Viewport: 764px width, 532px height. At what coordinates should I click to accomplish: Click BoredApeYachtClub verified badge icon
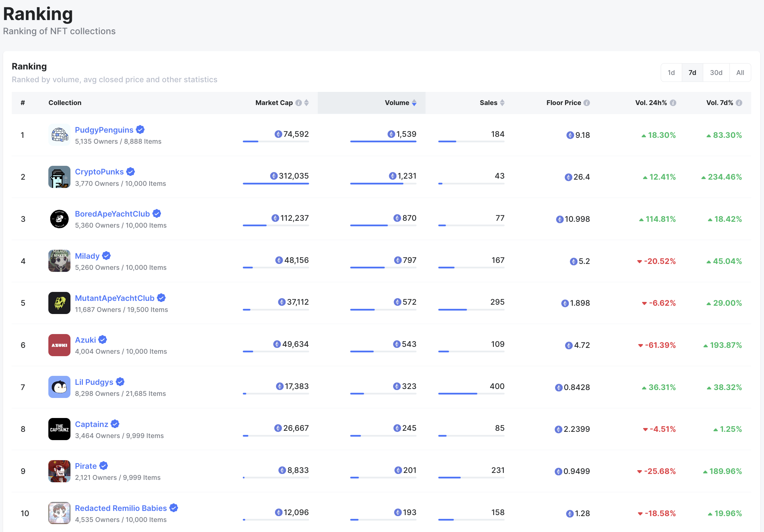tap(157, 213)
